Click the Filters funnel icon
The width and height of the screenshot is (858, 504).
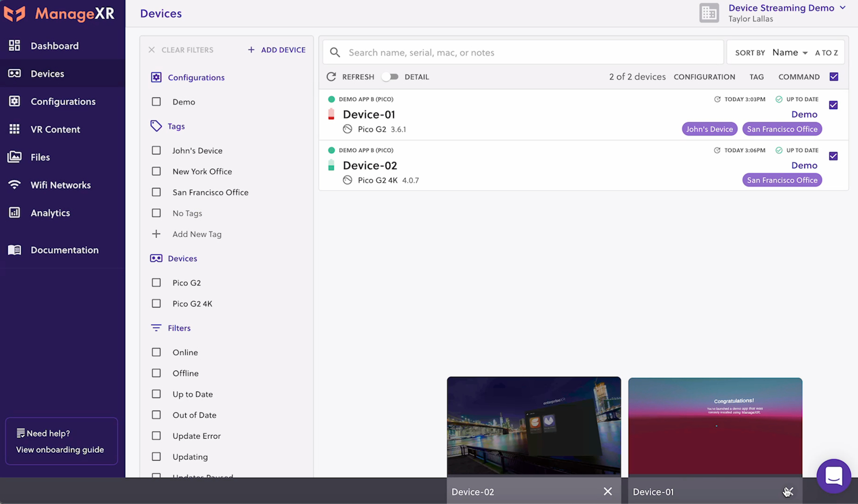[156, 328]
